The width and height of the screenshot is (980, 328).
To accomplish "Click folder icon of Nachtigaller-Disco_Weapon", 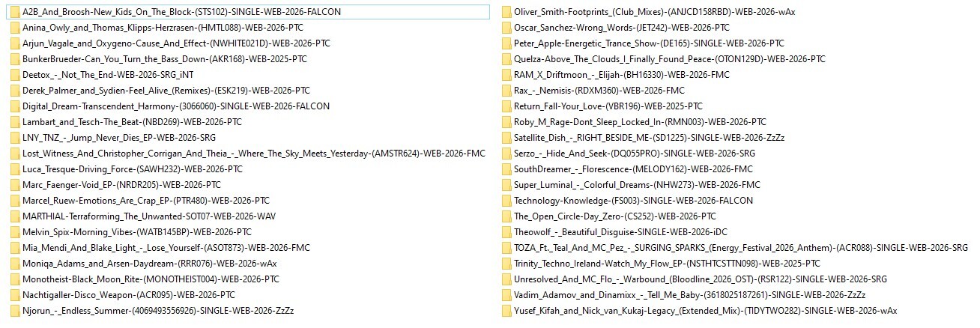I will (15, 295).
